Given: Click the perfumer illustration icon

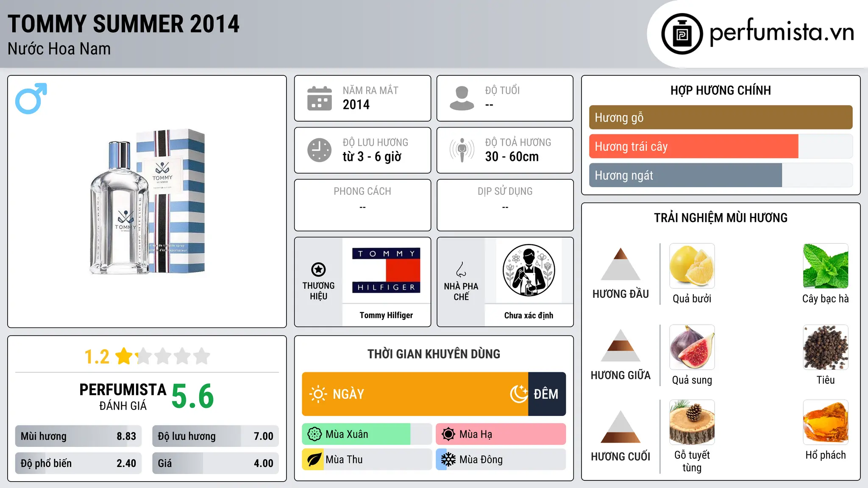Looking at the screenshot, I should (x=529, y=270).
